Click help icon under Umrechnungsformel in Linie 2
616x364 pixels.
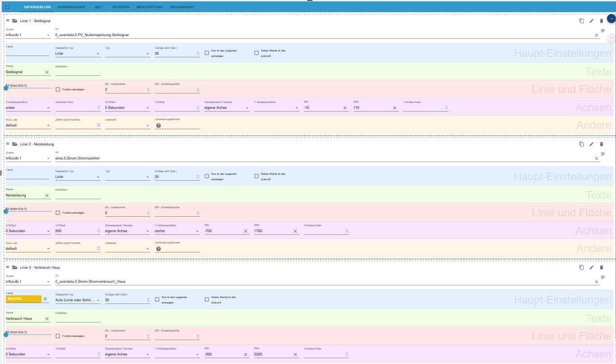[159, 249]
